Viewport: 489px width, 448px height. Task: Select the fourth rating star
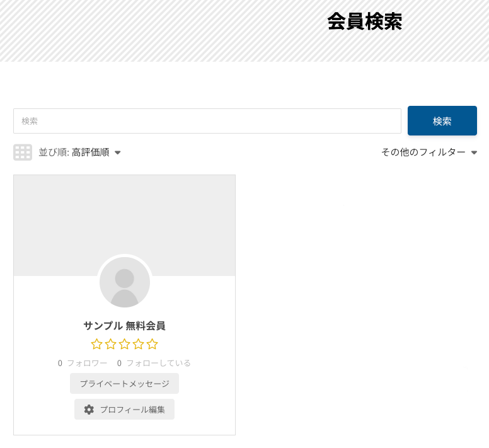138,344
